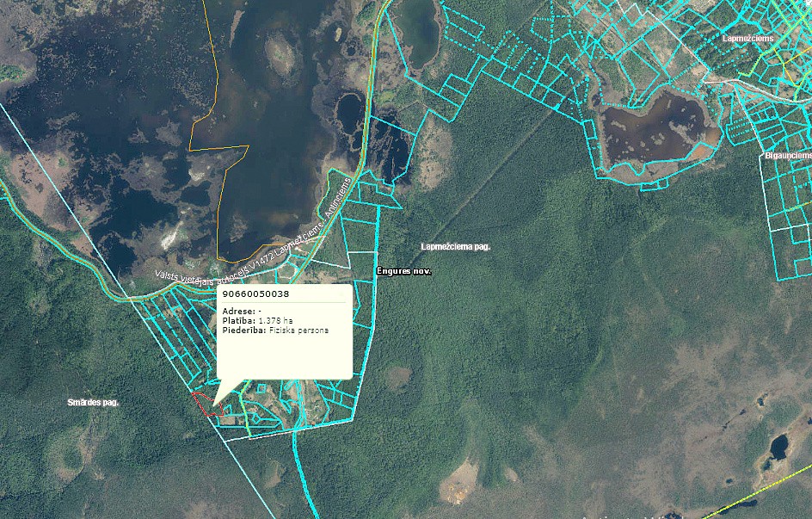This screenshot has width=812, height=519.
Task: Click the Piederība Fiziska persona line
Action: pyautogui.click(x=275, y=330)
